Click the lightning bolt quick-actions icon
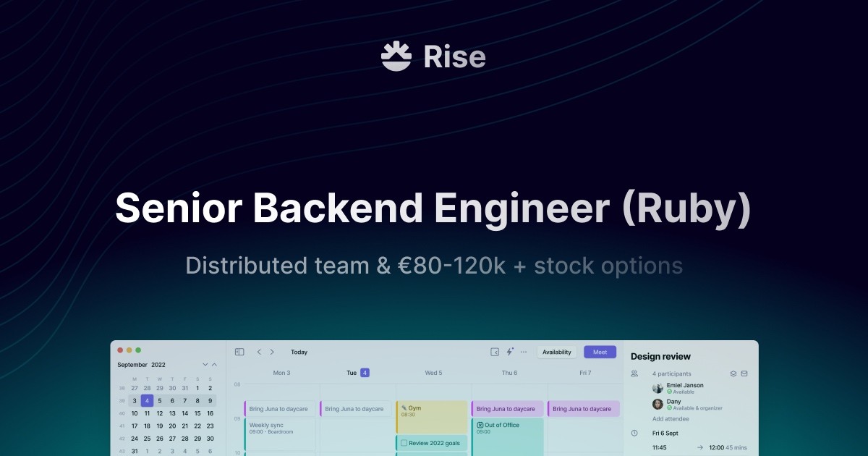 [509, 352]
